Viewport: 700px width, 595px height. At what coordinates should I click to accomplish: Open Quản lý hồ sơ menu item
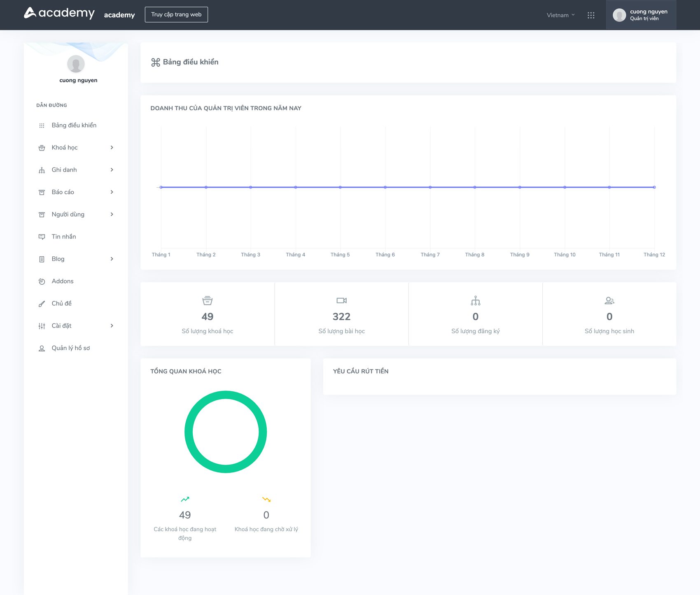click(x=76, y=348)
